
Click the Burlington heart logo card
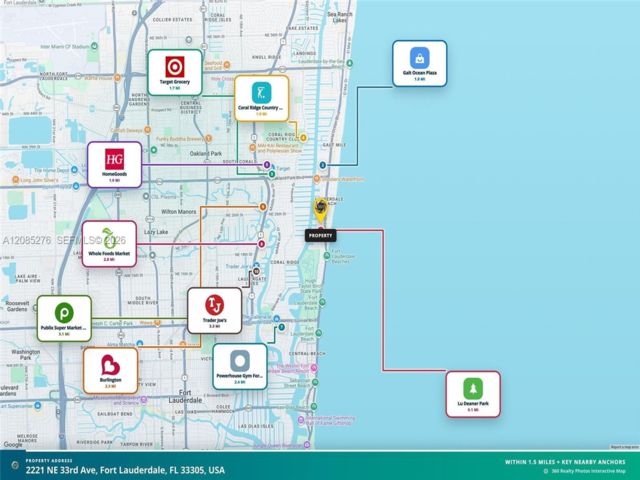pos(111,371)
